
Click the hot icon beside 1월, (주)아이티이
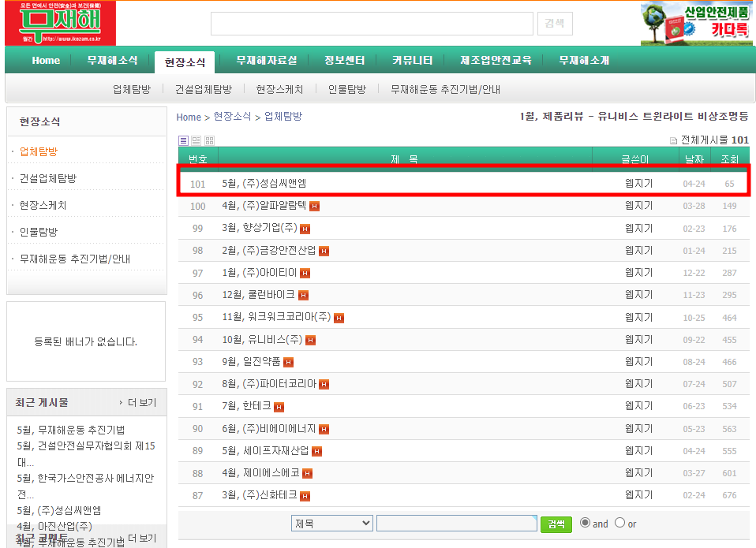point(305,274)
